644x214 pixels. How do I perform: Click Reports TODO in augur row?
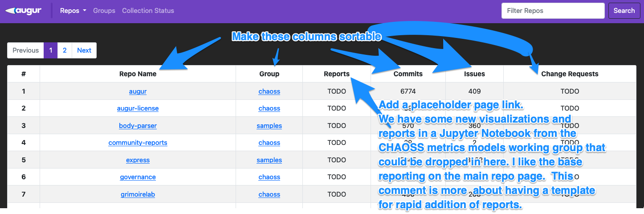coord(337,91)
